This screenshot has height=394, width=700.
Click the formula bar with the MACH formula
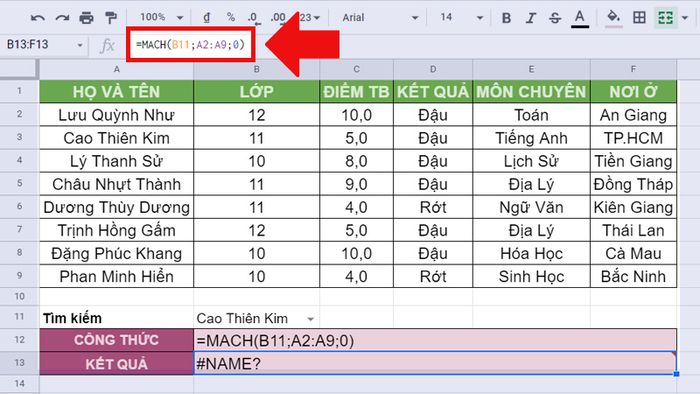(x=191, y=44)
